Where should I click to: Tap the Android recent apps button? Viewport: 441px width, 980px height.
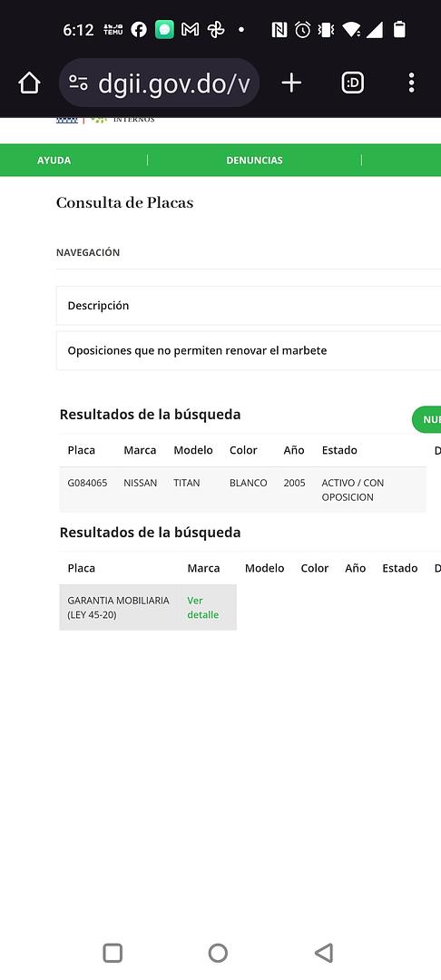(x=113, y=953)
